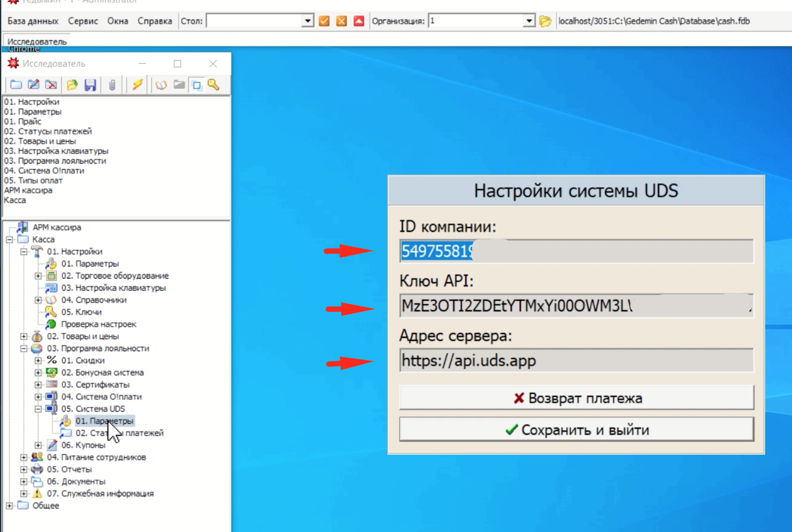Select 07. Служебная информация tree item

tap(100, 493)
